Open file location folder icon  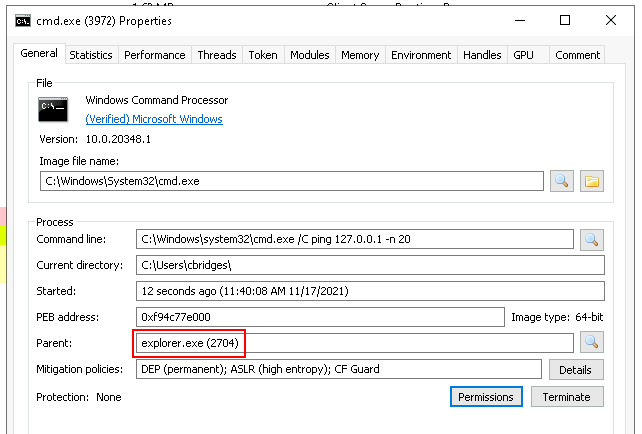(592, 181)
